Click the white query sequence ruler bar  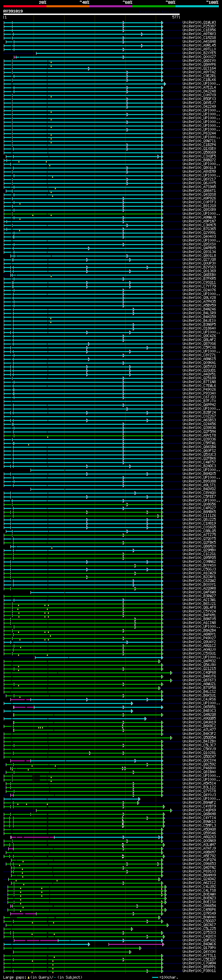pyautogui.click(x=91, y=14)
